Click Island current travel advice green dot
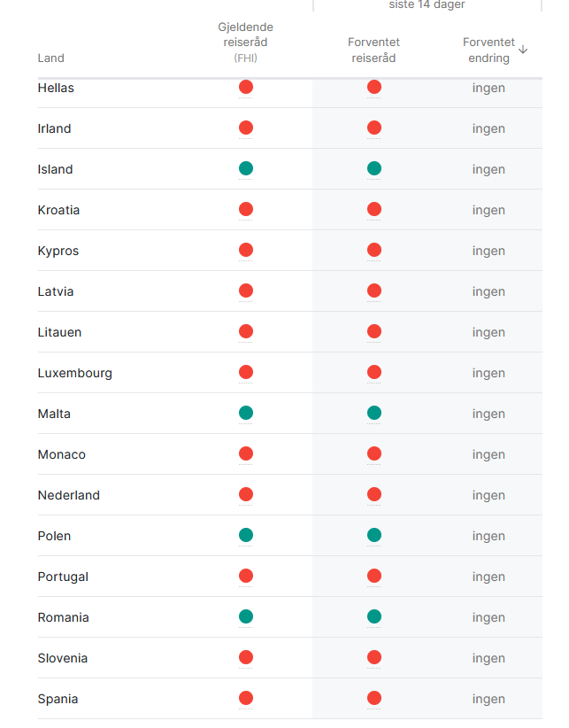Screen dimensions: 569x728 (246, 168)
